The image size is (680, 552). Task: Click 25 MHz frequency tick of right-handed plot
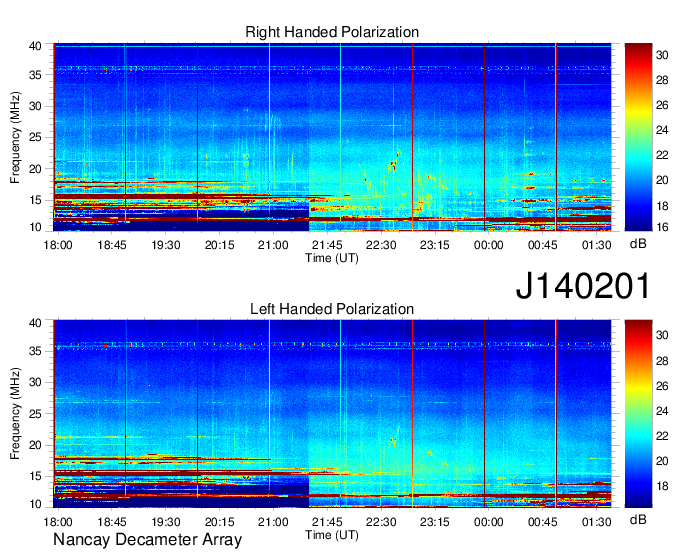36,138
